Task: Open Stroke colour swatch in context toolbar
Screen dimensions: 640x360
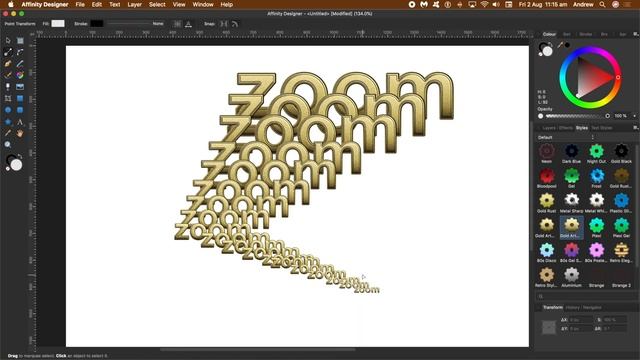Action: coord(97,24)
